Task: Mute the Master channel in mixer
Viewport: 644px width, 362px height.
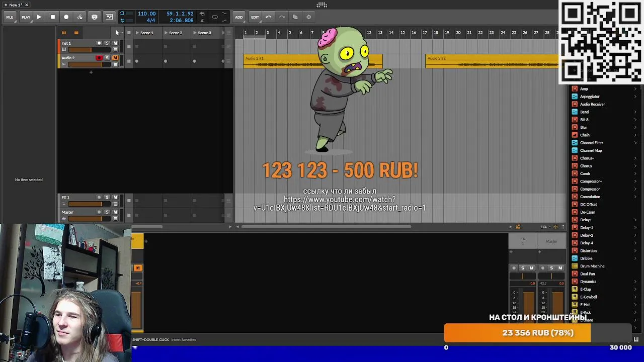Action: 560,268
